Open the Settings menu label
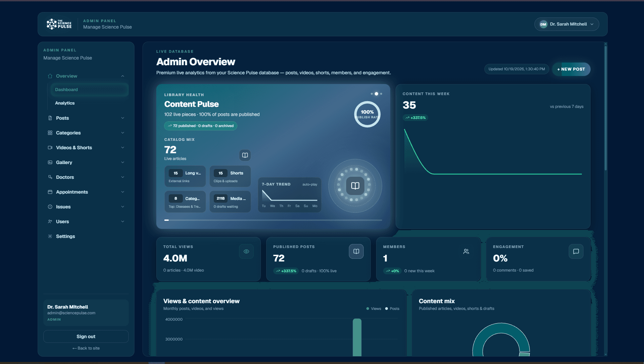The width and height of the screenshot is (644, 364). point(66,236)
